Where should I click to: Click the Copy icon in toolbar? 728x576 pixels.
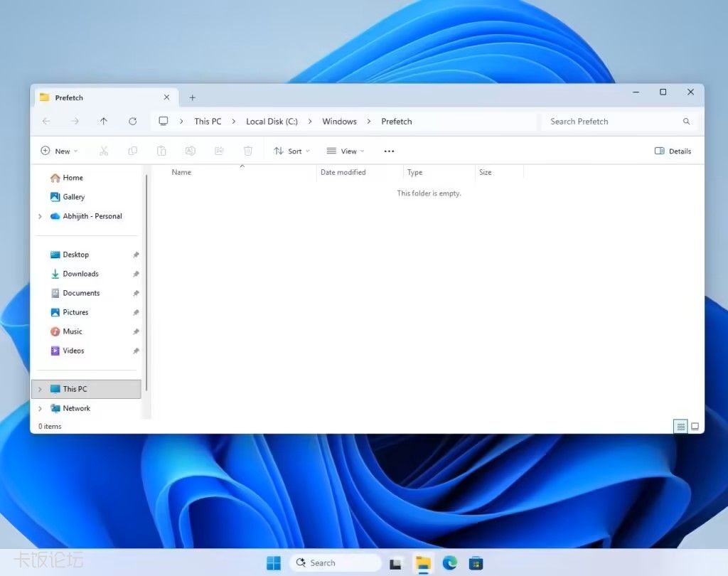point(132,151)
